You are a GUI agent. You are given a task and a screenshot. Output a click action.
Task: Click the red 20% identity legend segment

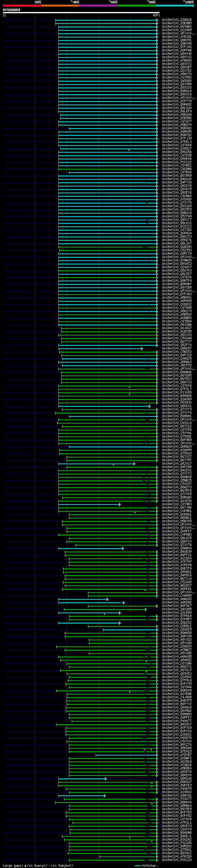[22, 6]
